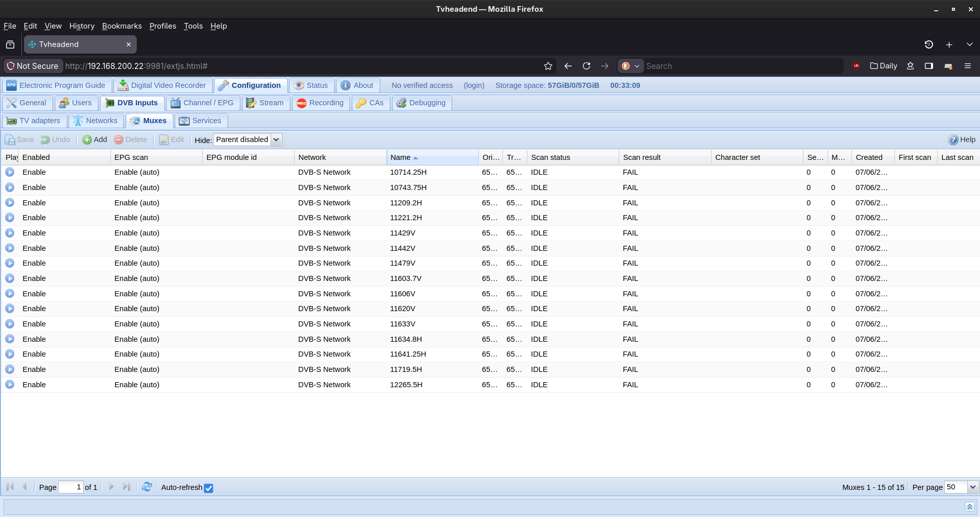Click the address bar URL

(136, 66)
